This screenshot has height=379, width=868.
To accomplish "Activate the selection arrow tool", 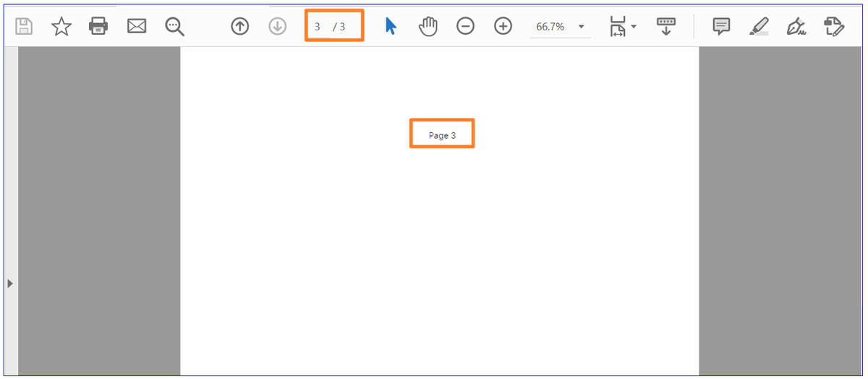I will (x=391, y=27).
